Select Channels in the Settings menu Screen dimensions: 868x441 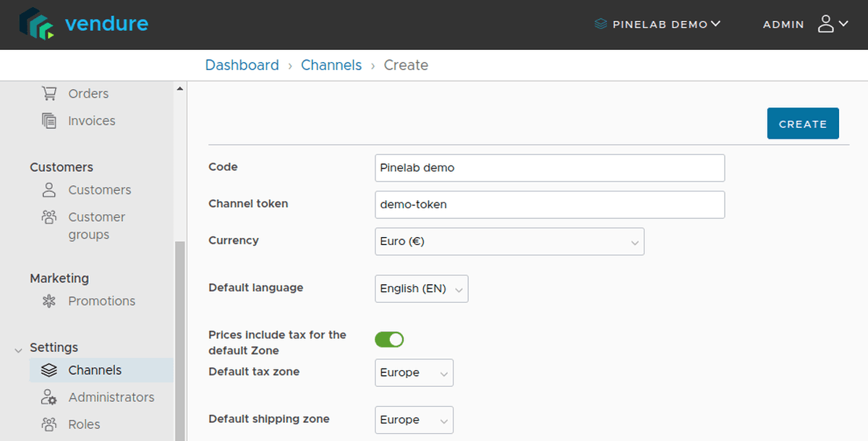pos(95,370)
